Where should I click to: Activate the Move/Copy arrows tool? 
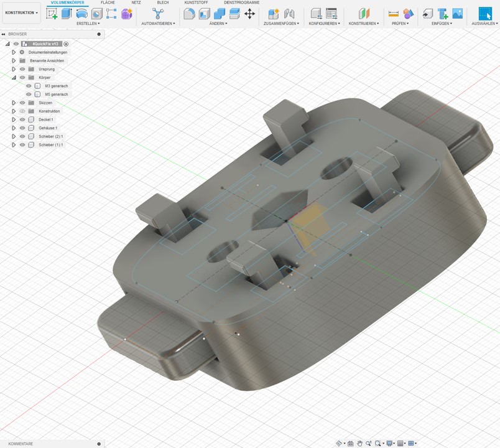coord(249,14)
